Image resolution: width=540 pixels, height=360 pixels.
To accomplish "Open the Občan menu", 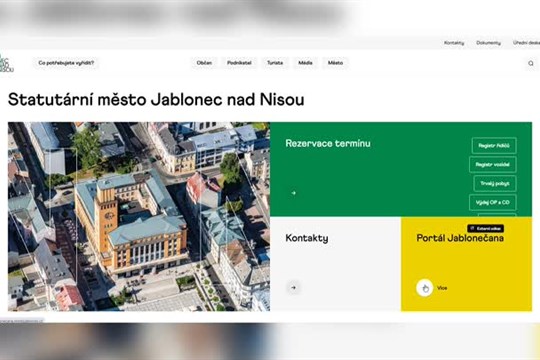I will coord(204,63).
